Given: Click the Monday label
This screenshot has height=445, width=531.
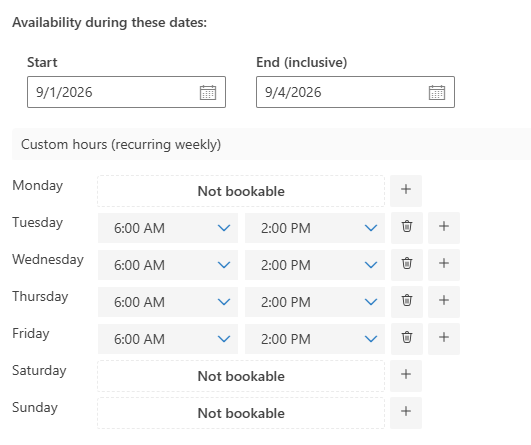Looking at the screenshot, I should 38,186.
